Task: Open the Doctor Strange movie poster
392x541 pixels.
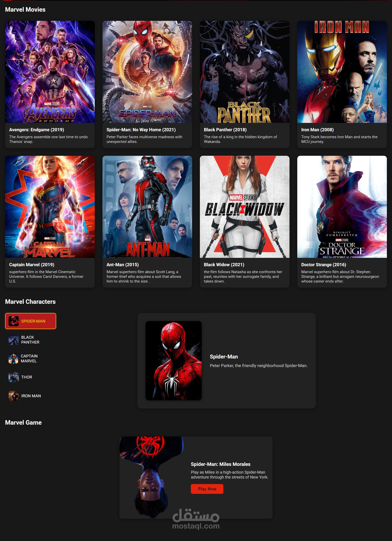Action: (342, 207)
